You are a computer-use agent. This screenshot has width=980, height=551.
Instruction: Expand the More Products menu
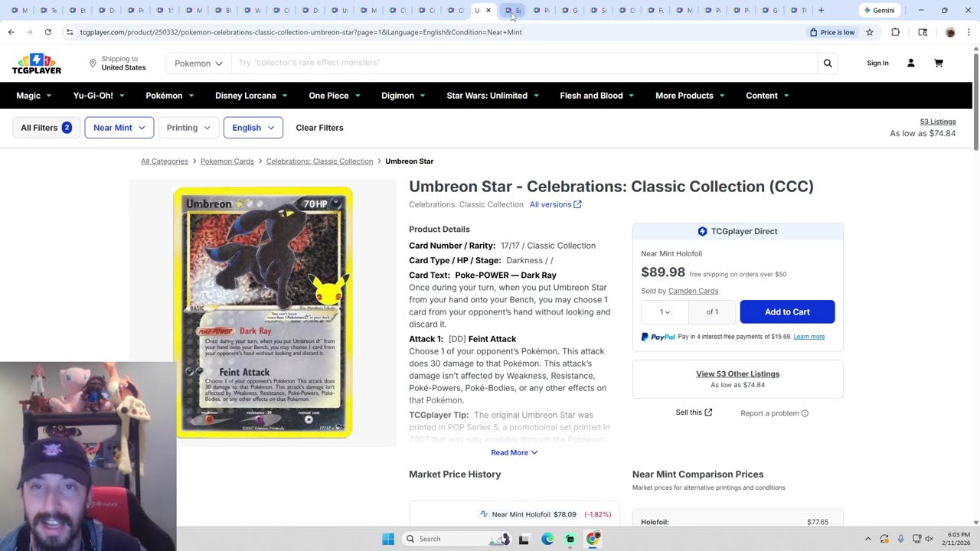pos(690,96)
